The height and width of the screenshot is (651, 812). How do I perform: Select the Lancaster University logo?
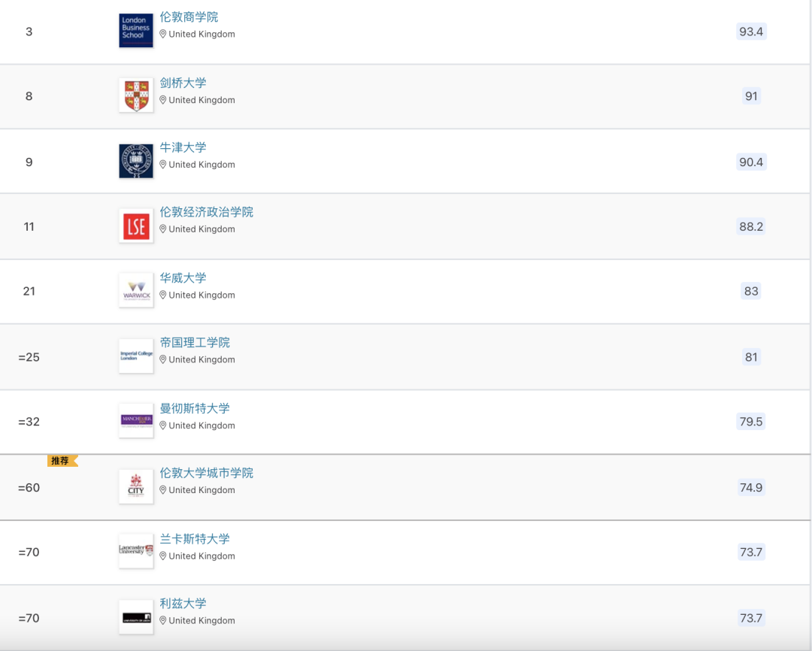coord(135,550)
